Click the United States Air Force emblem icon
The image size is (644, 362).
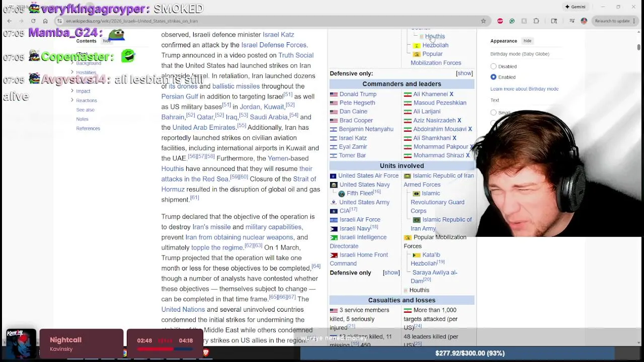click(333, 176)
